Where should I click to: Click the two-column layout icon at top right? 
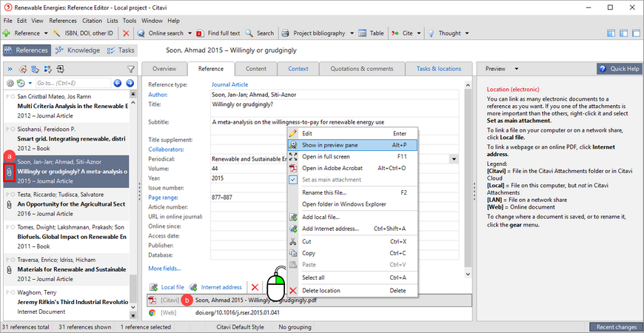pyautogui.click(x=624, y=33)
